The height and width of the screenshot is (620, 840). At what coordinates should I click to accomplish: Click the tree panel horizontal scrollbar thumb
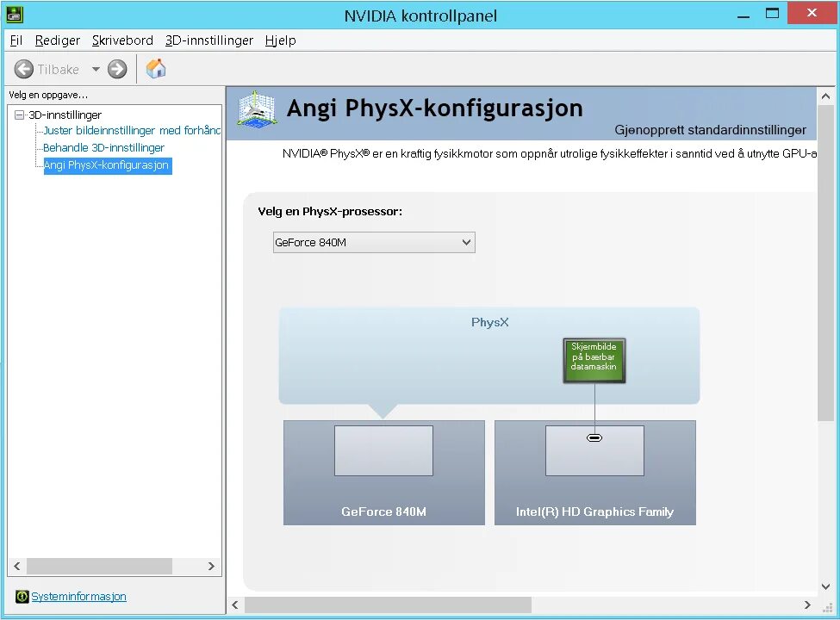tap(99, 566)
